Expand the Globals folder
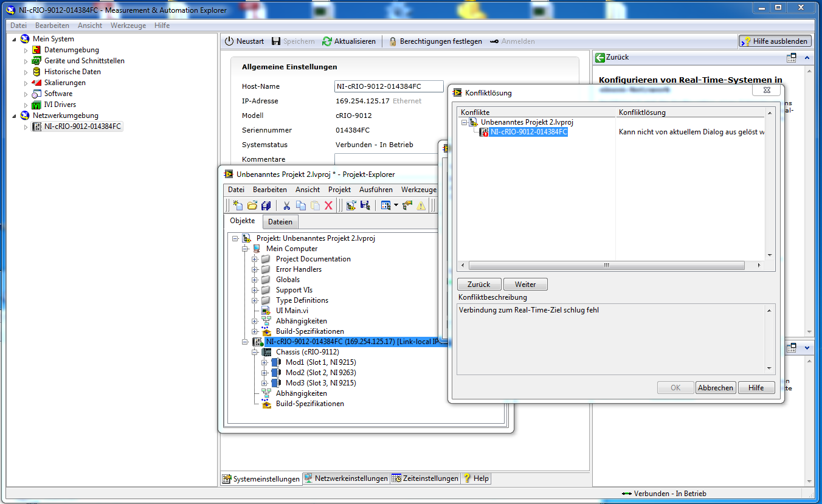The height and width of the screenshot is (504, 822). (x=255, y=280)
